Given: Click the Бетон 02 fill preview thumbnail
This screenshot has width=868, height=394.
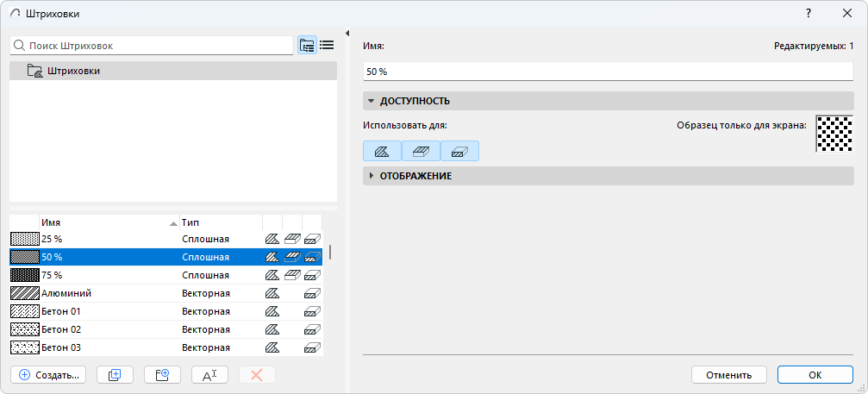Looking at the screenshot, I should coord(24,330).
